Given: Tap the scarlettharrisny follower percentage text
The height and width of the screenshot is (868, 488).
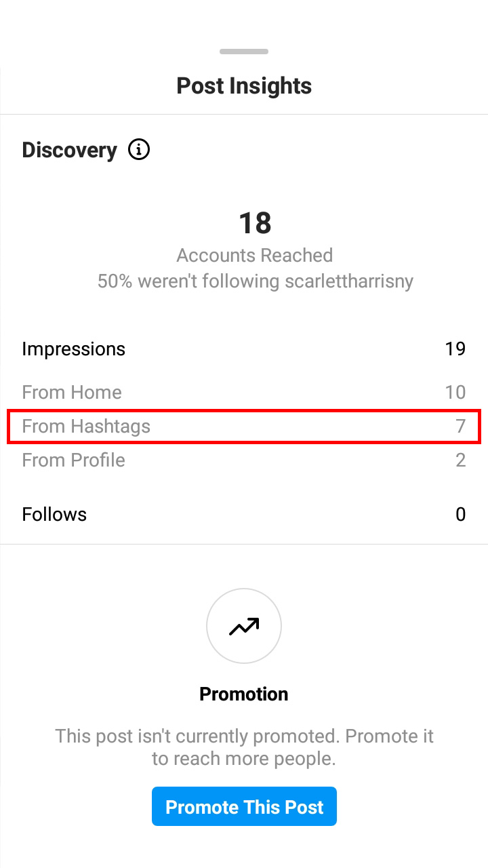Looking at the screenshot, I should tap(256, 281).
